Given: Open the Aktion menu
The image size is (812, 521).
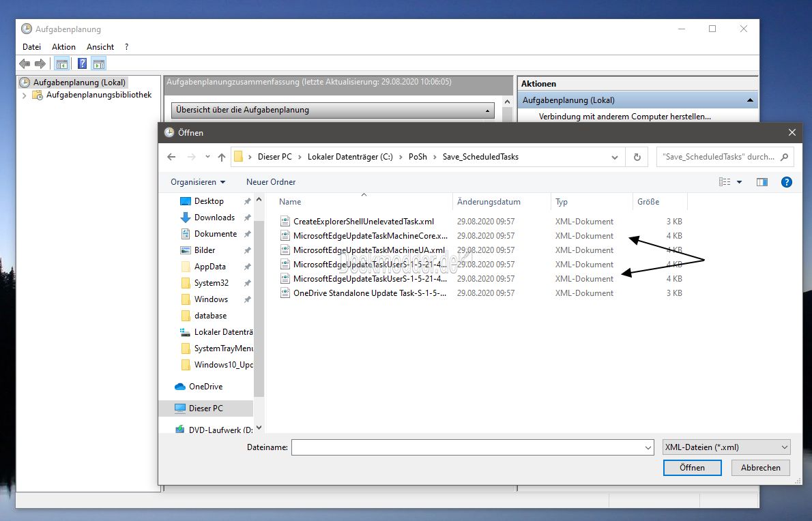Looking at the screenshot, I should coord(63,47).
